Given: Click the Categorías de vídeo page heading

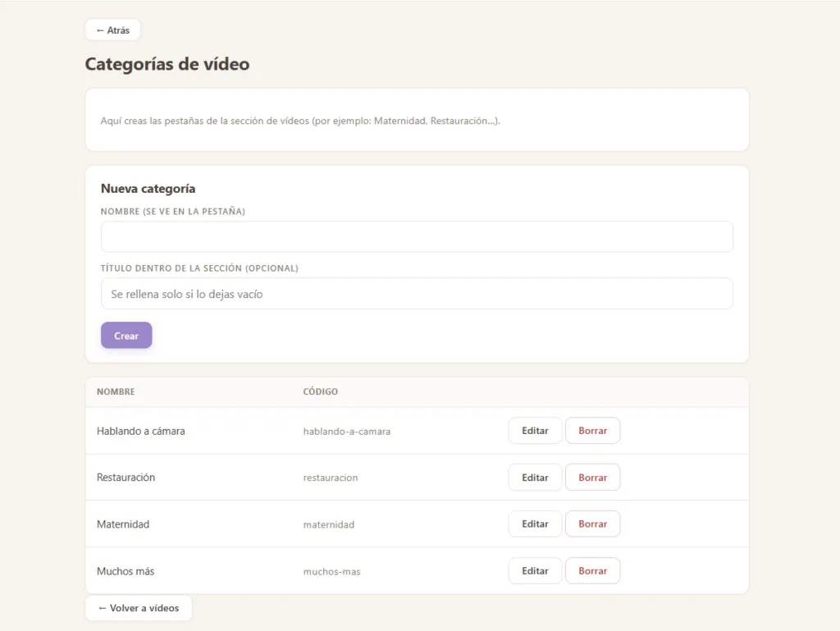Looking at the screenshot, I should pos(167,64).
